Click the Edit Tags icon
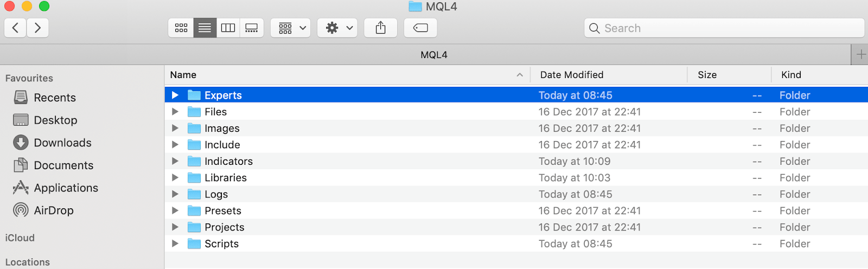The height and width of the screenshot is (269, 868). (420, 28)
